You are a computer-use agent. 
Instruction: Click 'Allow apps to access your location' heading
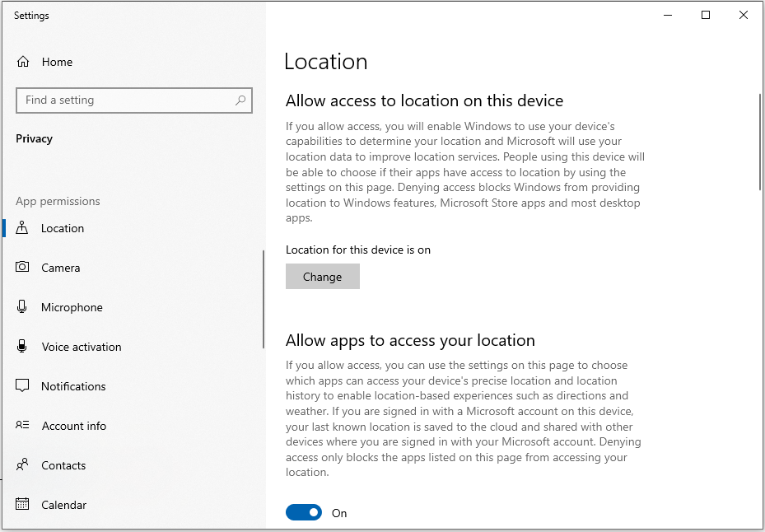410,339
